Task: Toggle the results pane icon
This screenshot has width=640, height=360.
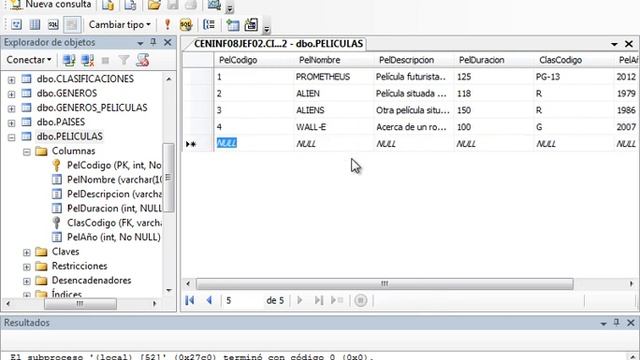Action: click(x=72, y=24)
